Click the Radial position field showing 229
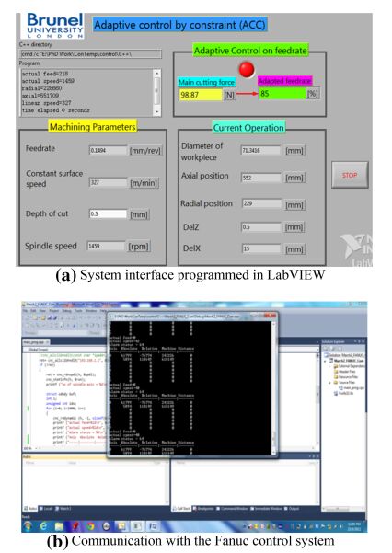The image size is (392, 553). tap(262, 203)
